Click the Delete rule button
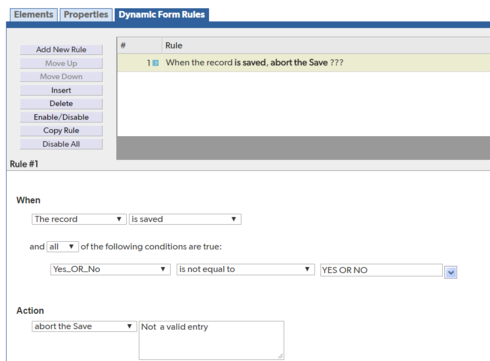 click(61, 104)
